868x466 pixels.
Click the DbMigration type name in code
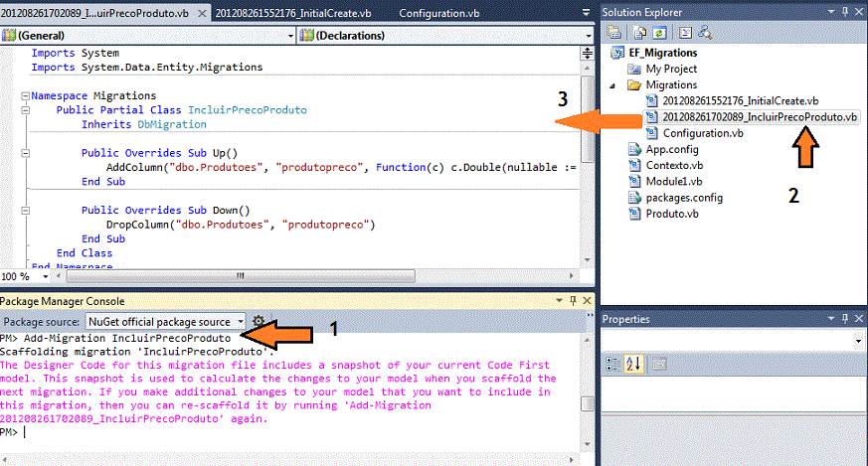point(172,124)
